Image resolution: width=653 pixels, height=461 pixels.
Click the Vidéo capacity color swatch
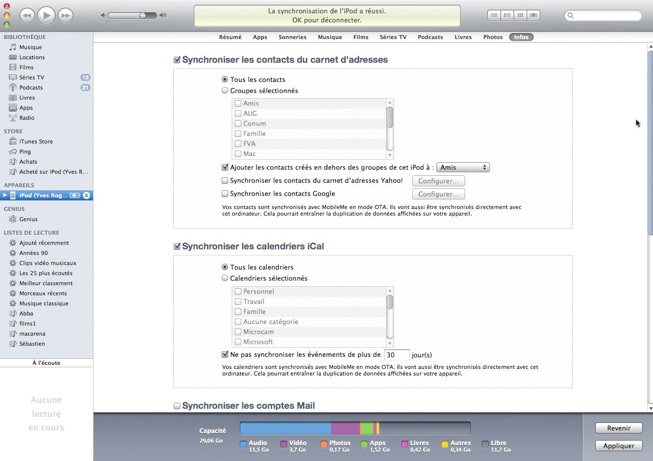[284, 444]
